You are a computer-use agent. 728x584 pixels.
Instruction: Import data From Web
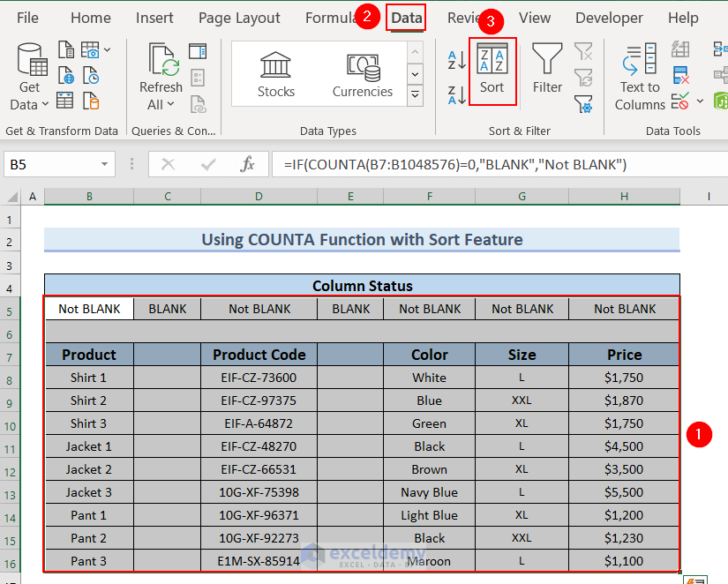(66, 75)
